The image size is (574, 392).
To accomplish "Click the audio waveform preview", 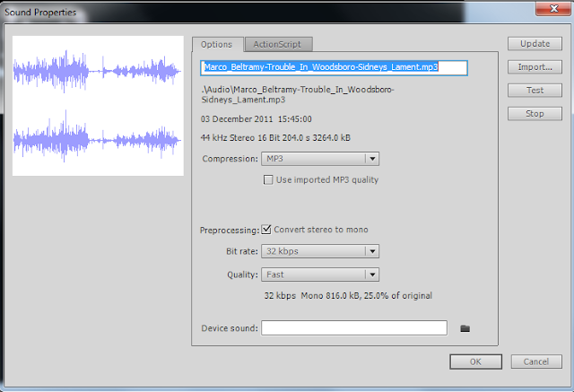I will (x=98, y=106).
